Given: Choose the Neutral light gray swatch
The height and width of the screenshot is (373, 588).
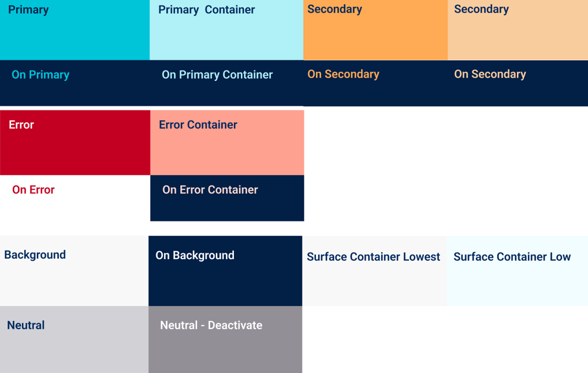Looking at the screenshot, I should point(75,339).
